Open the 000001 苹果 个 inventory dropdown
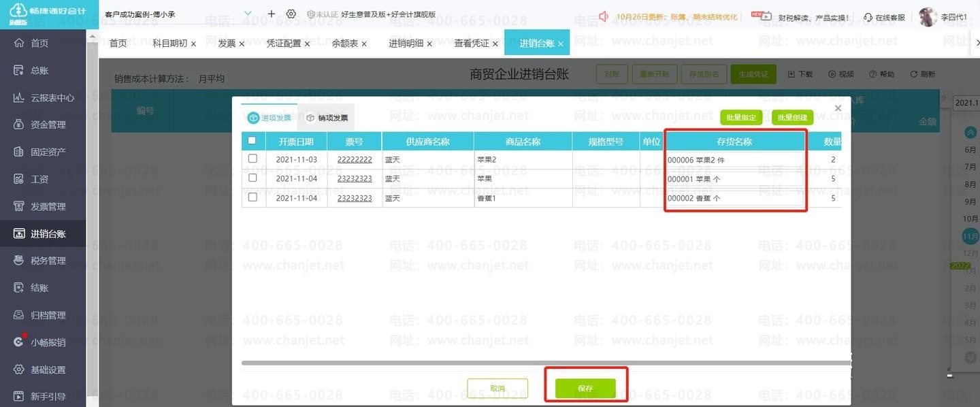The height and width of the screenshot is (407, 980). (734, 179)
